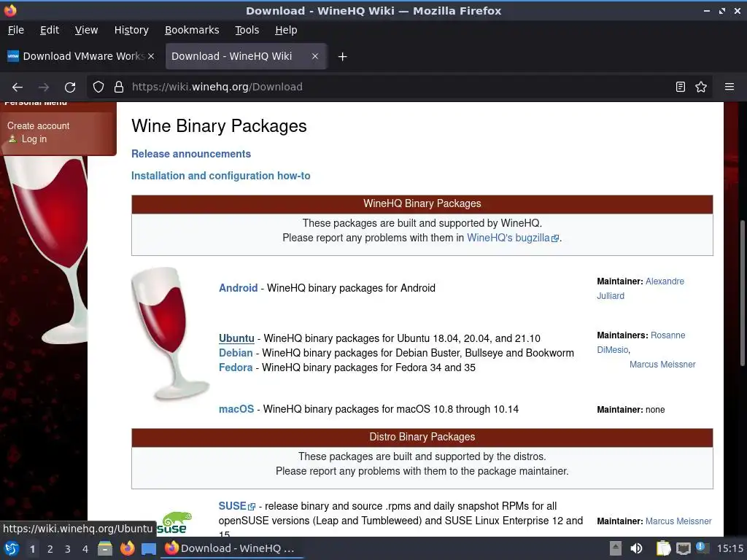Switch to virtual desktop 2

[50, 549]
